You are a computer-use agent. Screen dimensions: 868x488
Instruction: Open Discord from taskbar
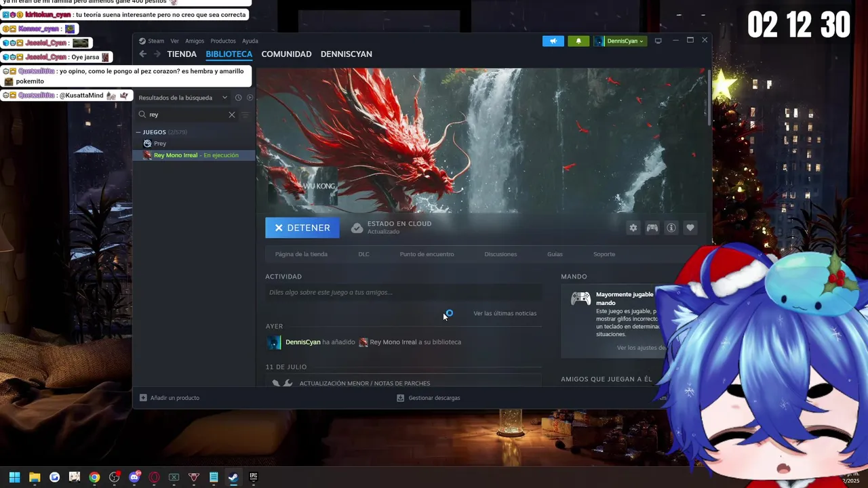pyautogui.click(x=134, y=477)
